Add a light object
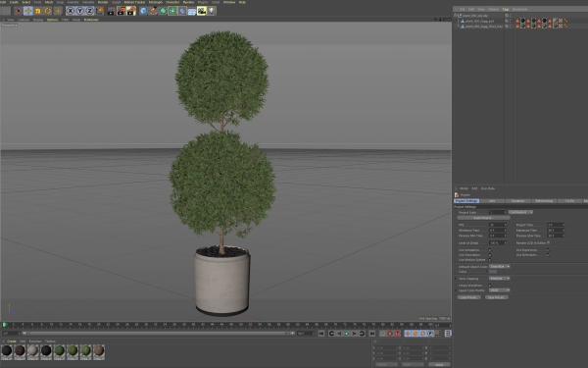The height and width of the screenshot is (368, 588). [212, 11]
